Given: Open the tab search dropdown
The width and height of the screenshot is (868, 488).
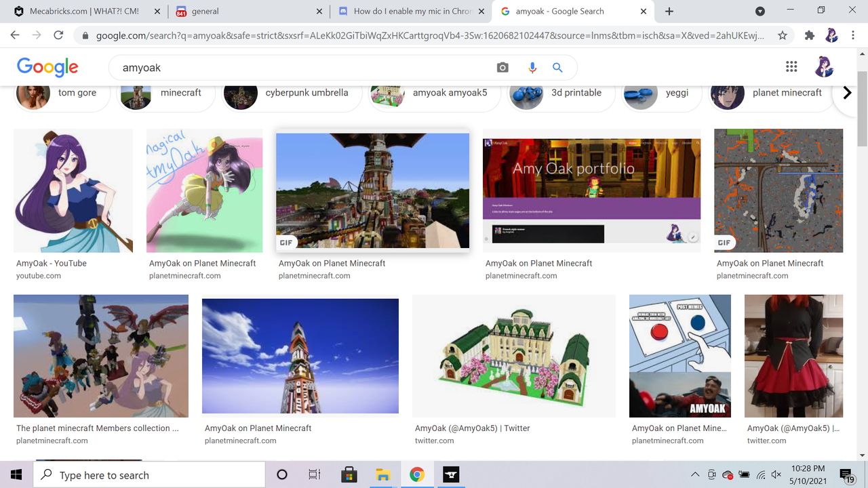Looking at the screenshot, I should pos(760,12).
